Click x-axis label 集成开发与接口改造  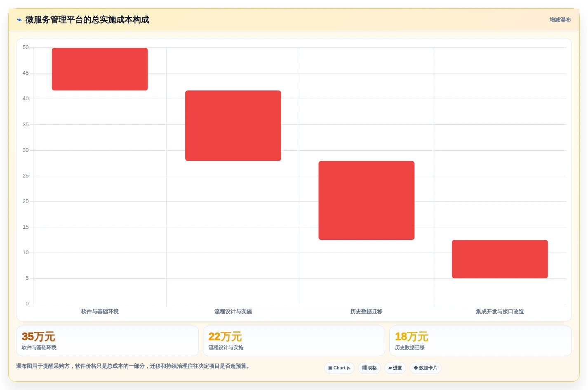[x=500, y=312]
